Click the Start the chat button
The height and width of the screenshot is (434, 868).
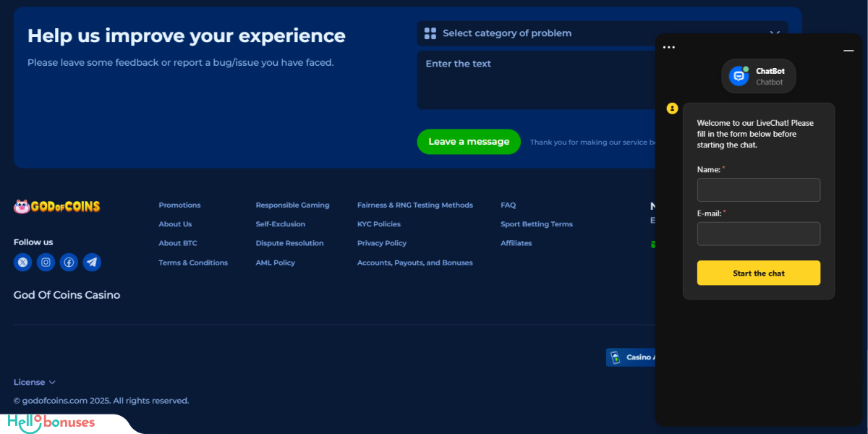[759, 273]
